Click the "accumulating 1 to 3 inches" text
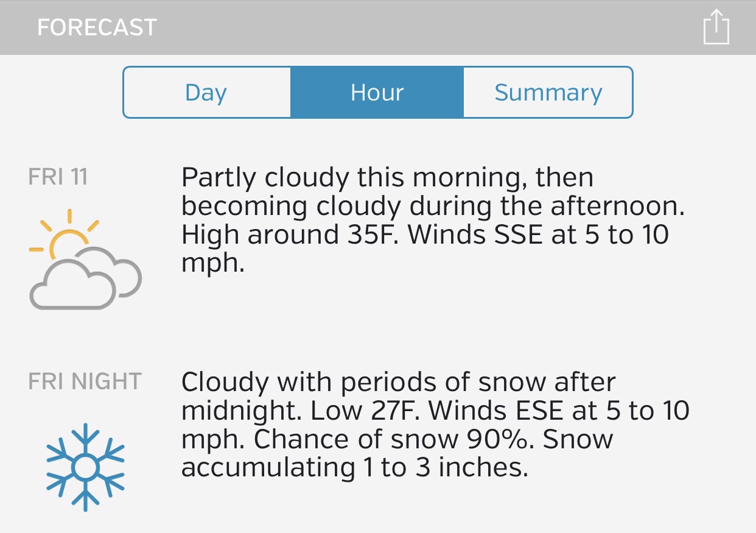Image resolution: width=756 pixels, height=533 pixels. click(353, 467)
